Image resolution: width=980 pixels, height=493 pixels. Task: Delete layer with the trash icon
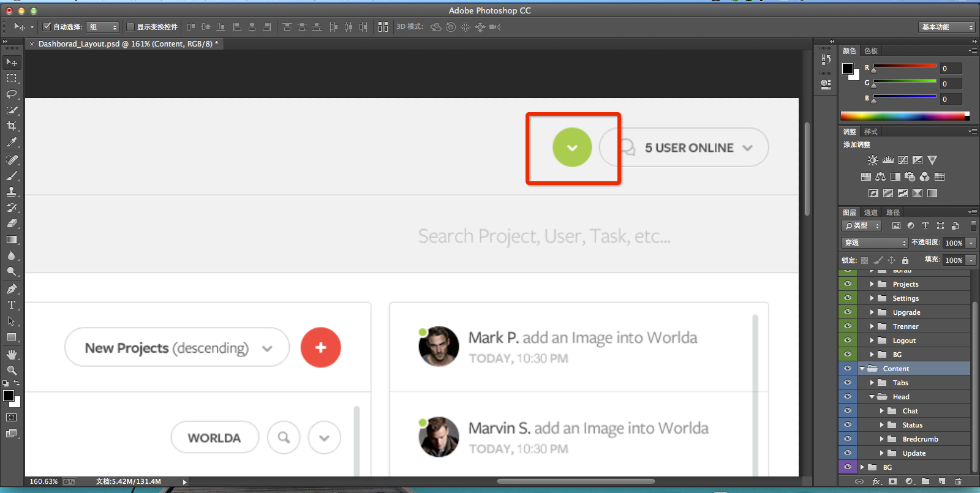[x=958, y=481]
